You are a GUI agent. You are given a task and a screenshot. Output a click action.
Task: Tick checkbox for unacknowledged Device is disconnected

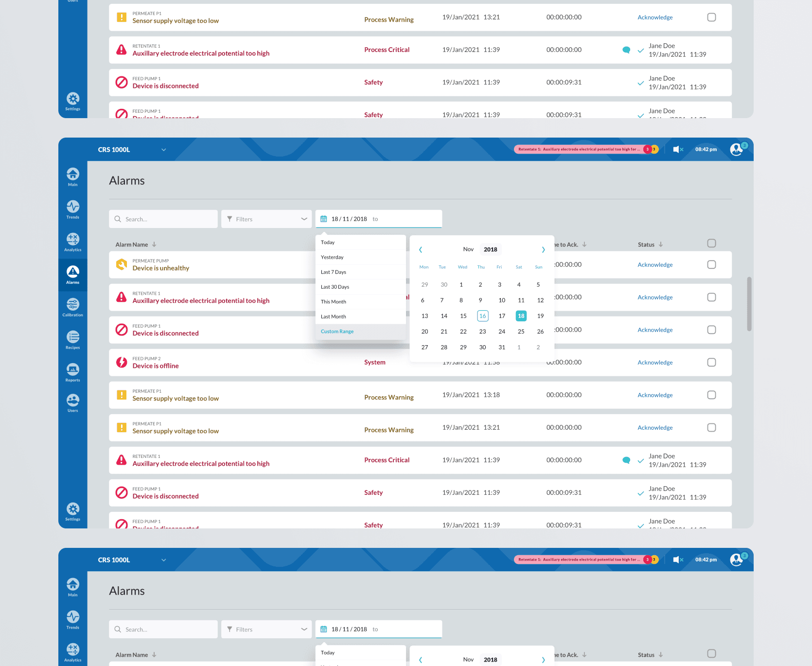pyautogui.click(x=711, y=330)
